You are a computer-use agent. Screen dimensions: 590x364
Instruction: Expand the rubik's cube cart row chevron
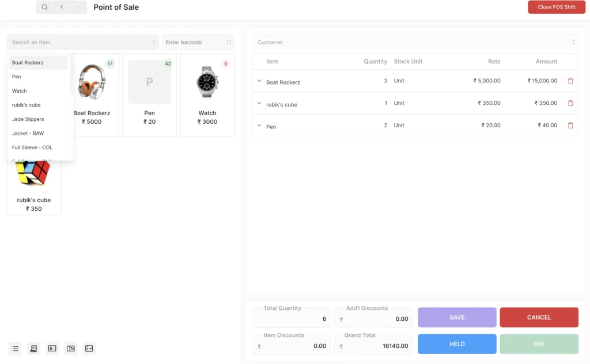(259, 103)
